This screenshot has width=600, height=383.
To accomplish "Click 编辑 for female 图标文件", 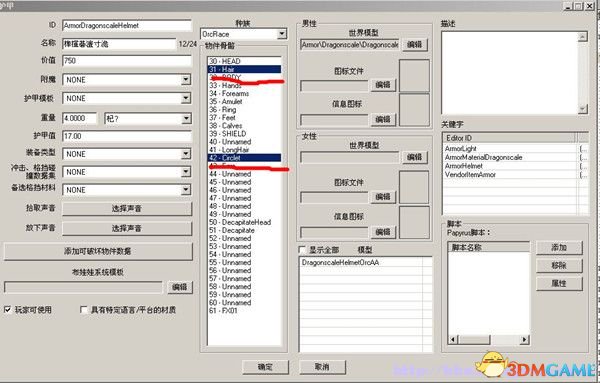I will (x=383, y=197).
